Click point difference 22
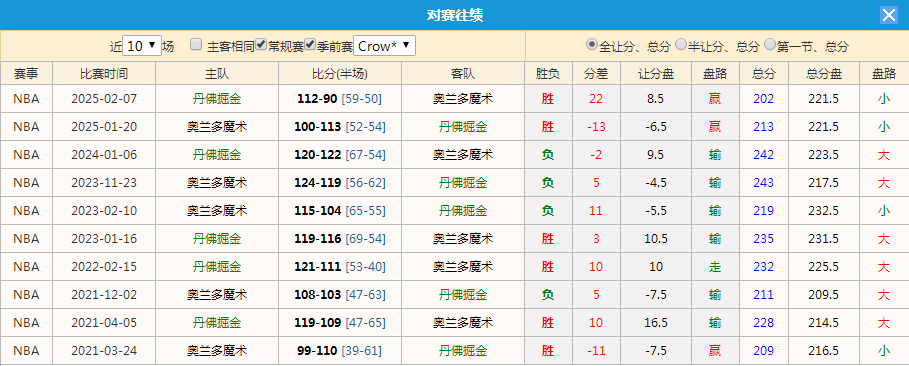The image size is (909, 366). (596, 99)
